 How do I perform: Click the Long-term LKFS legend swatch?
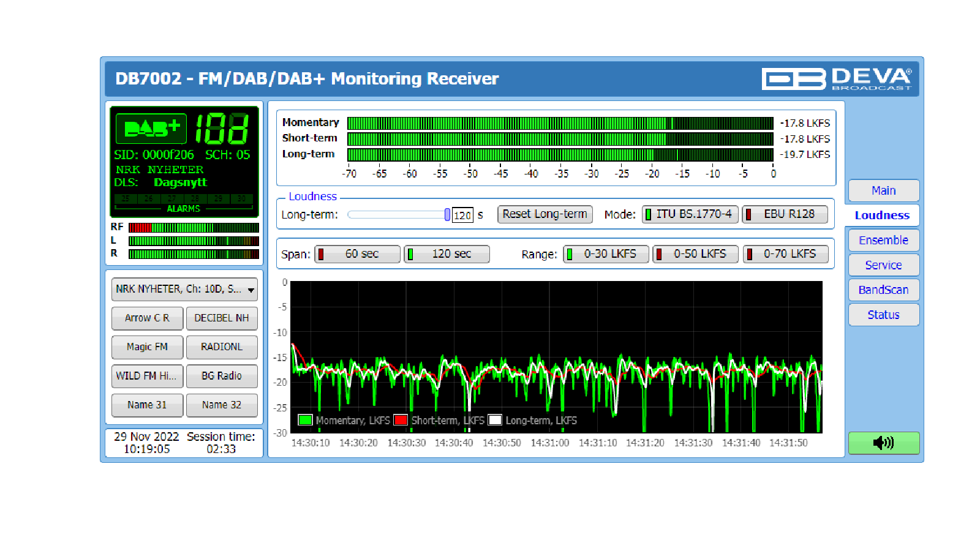point(495,420)
